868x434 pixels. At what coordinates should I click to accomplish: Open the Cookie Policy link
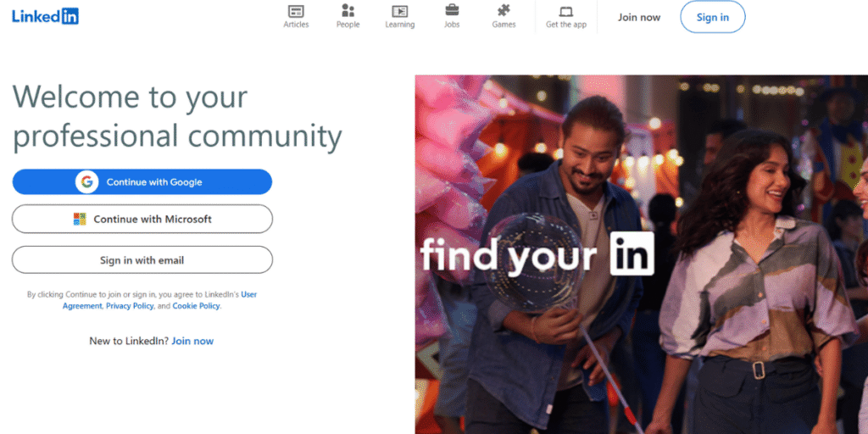coord(196,306)
